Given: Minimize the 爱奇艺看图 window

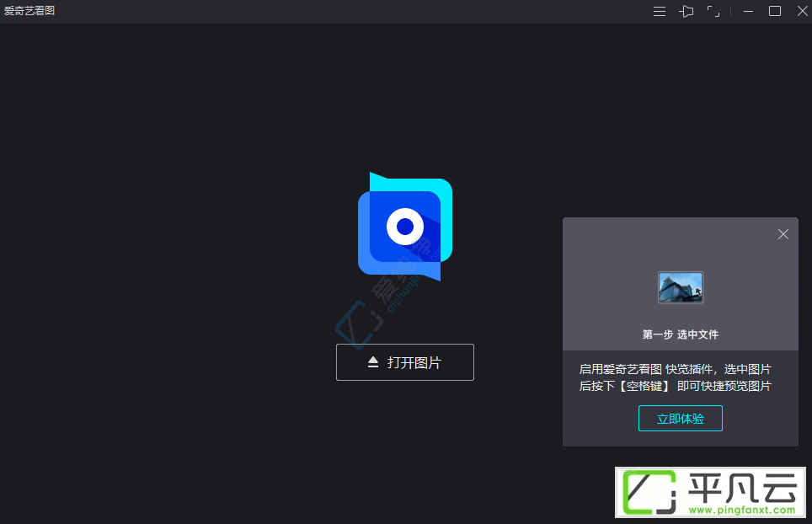Looking at the screenshot, I should click(x=748, y=12).
